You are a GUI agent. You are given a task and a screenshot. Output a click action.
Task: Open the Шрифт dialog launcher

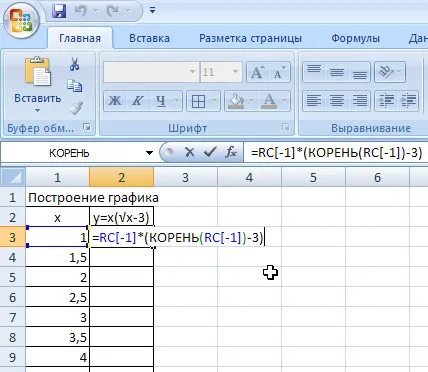point(286,127)
